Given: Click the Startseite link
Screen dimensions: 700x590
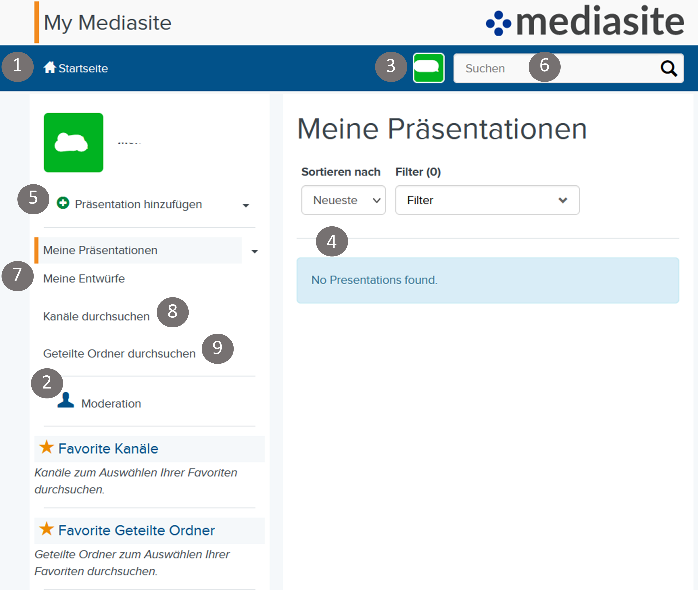Looking at the screenshot, I should [x=83, y=69].
